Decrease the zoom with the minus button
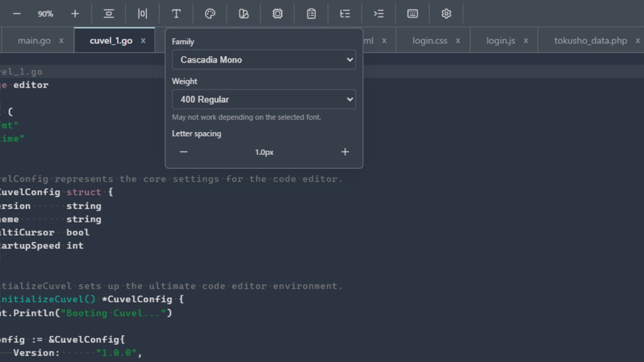This screenshot has width=644, height=362. tap(17, 14)
